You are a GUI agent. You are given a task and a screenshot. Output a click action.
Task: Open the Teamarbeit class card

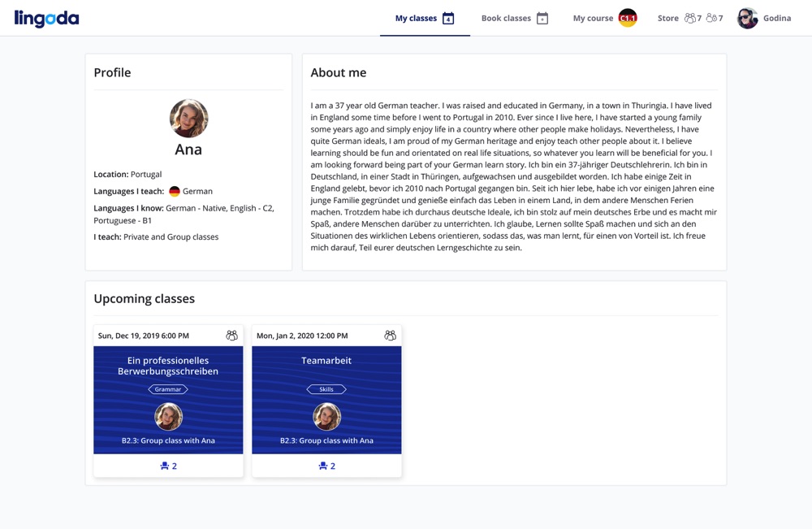point(326,400)
